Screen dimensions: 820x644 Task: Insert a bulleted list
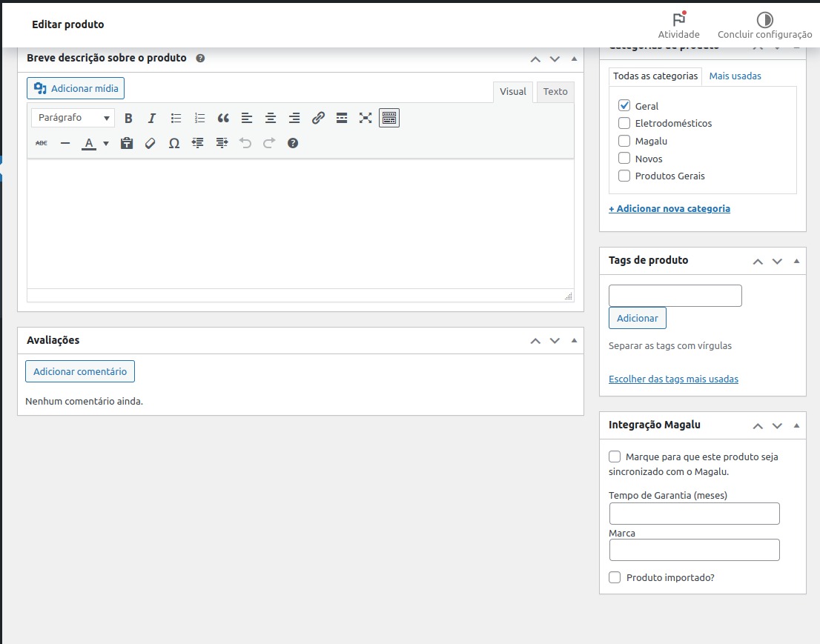coord(176,118)
